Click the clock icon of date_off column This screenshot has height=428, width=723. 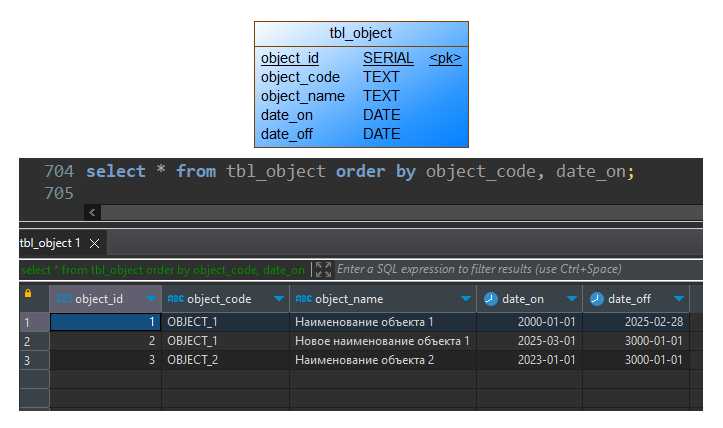coord(597,299)
